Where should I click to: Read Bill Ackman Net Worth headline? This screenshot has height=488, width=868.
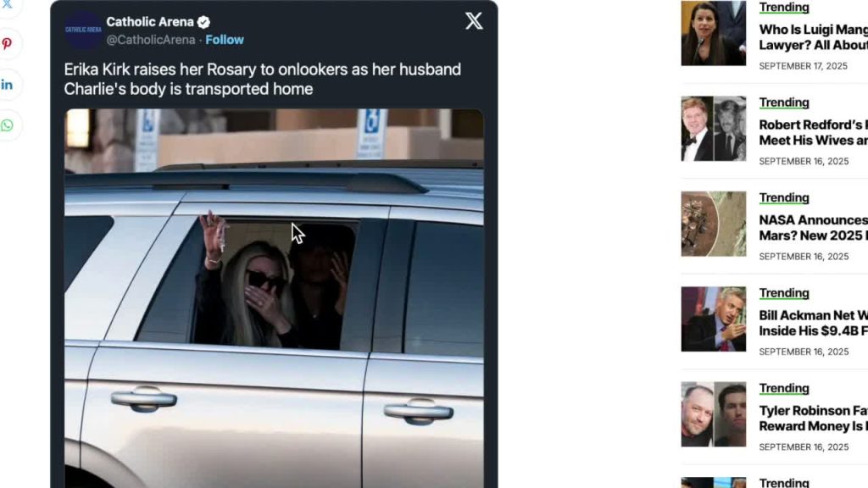[x=813, y=323]
